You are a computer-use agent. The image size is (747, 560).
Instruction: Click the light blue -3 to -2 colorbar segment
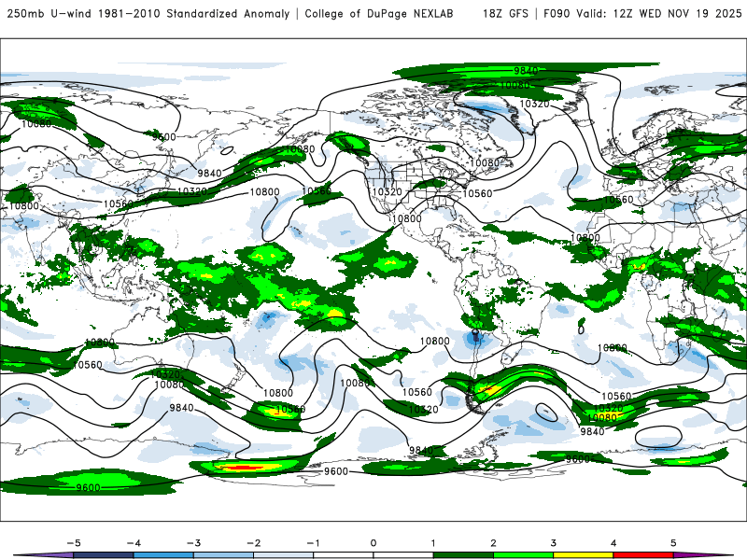pos(223,555)
